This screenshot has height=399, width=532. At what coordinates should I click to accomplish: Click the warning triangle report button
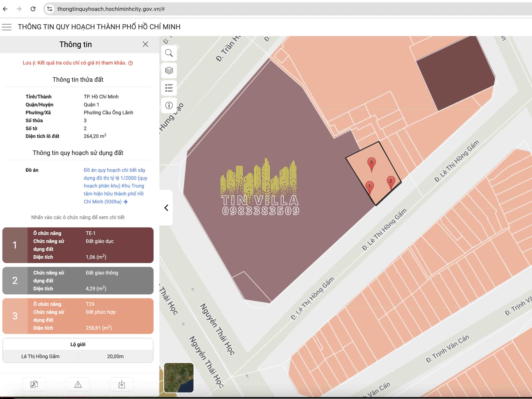pyautogui.click(x=78, y=384)
